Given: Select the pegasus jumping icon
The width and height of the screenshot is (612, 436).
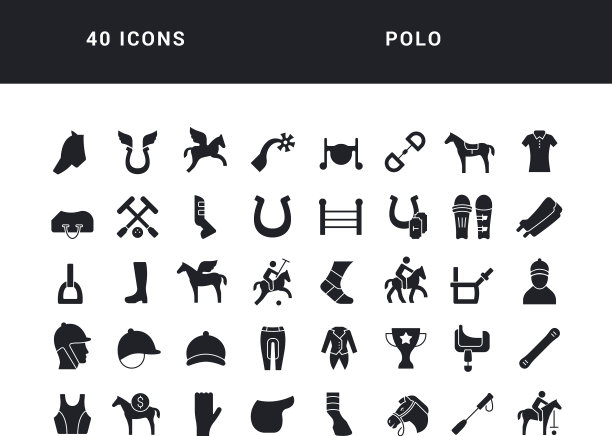Looking at the screenshot, I should (x=205, y=150).
